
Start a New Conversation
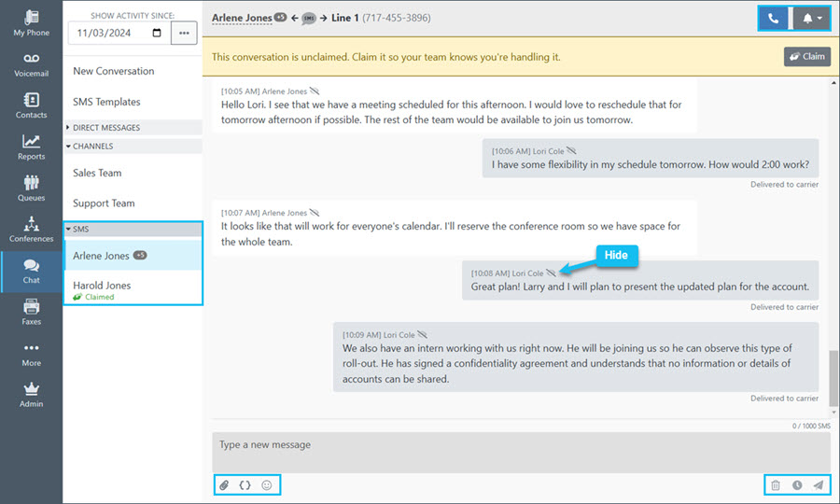(114, 71)
